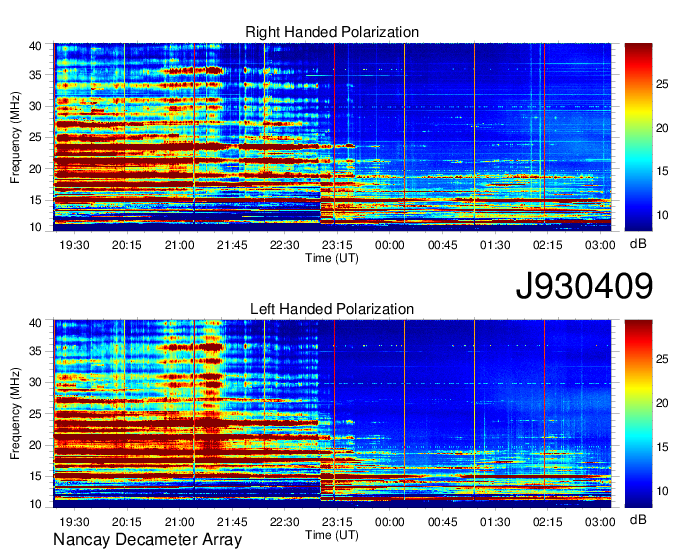Click the Right Handed Polarization spectrogram image
680x552 pixels.
[x=332, y=137]
